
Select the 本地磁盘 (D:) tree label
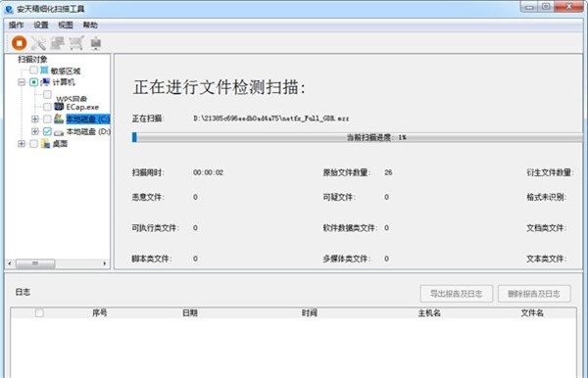pyautogui.click(x=88, y=131)
